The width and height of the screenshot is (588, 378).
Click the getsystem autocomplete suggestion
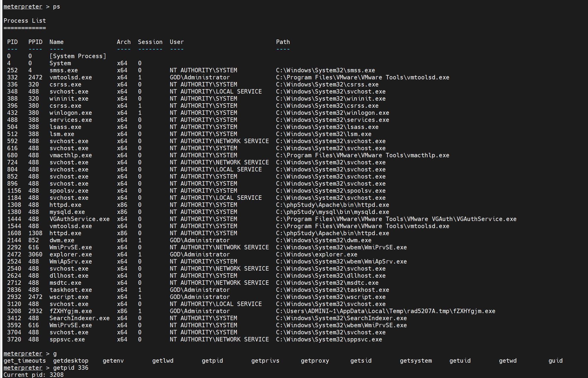[415, 361]
